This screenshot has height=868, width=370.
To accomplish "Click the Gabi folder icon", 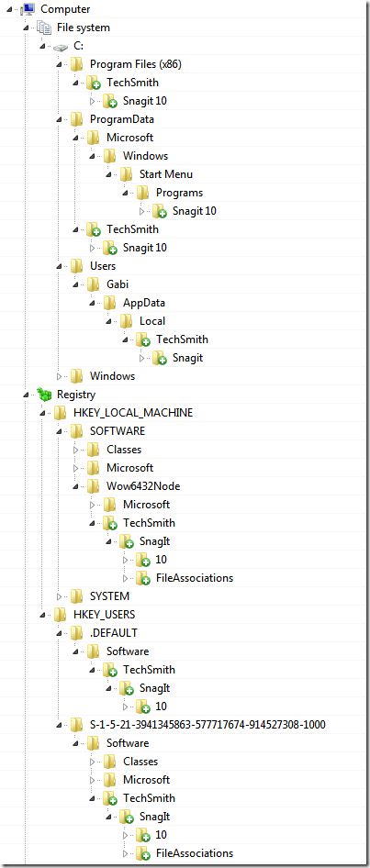I will click(x=94, y=284).
